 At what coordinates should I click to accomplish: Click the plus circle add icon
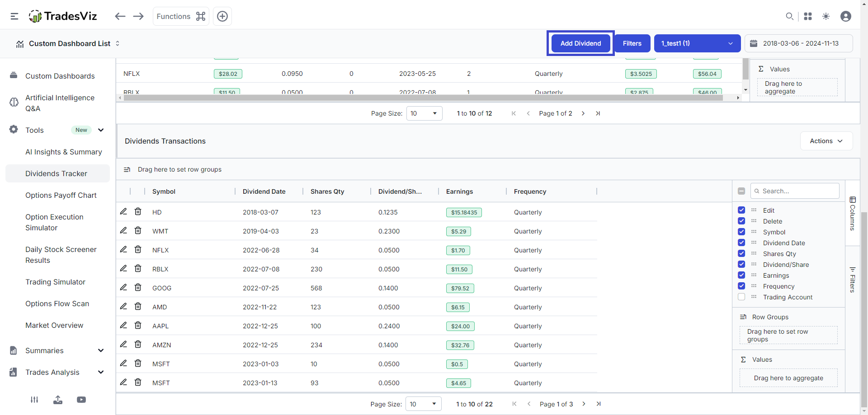[x=222, y=16]
